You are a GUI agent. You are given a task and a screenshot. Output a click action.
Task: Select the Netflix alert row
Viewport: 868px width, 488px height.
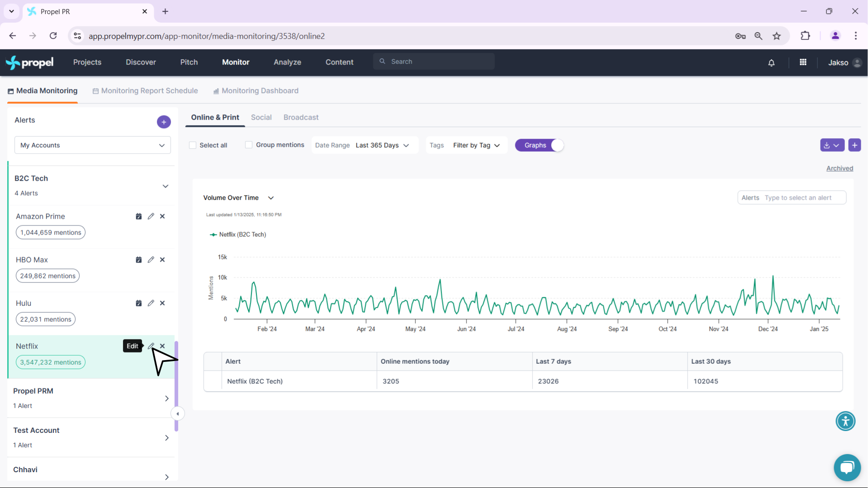pos(91,357)
